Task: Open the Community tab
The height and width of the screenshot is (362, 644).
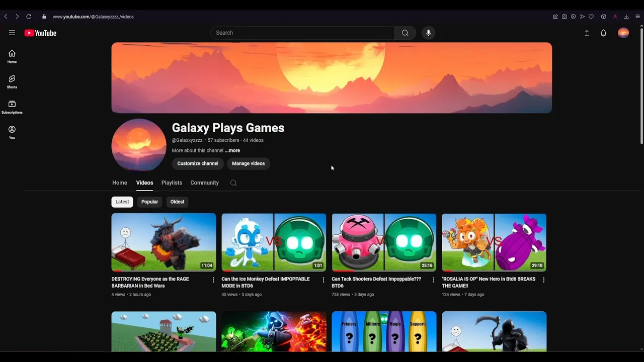Action: click(204, 183)
